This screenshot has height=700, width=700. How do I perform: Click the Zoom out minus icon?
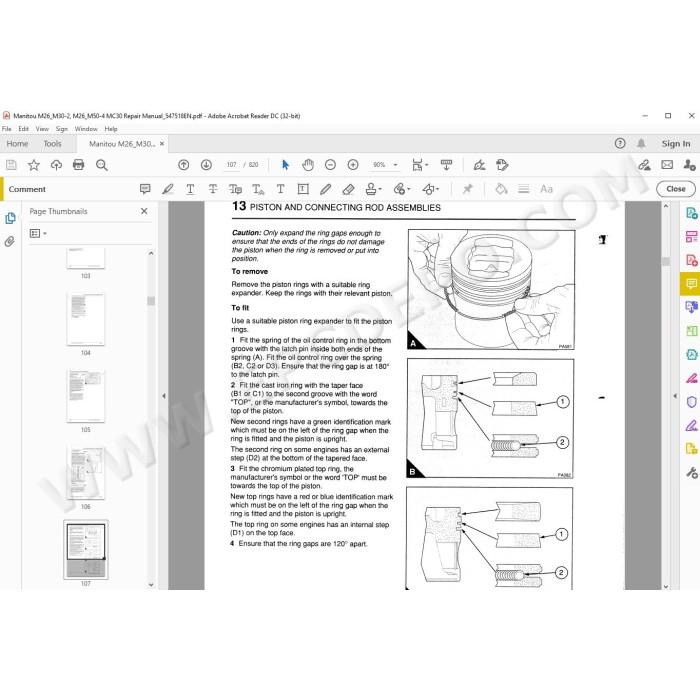(x=330, y=165)
